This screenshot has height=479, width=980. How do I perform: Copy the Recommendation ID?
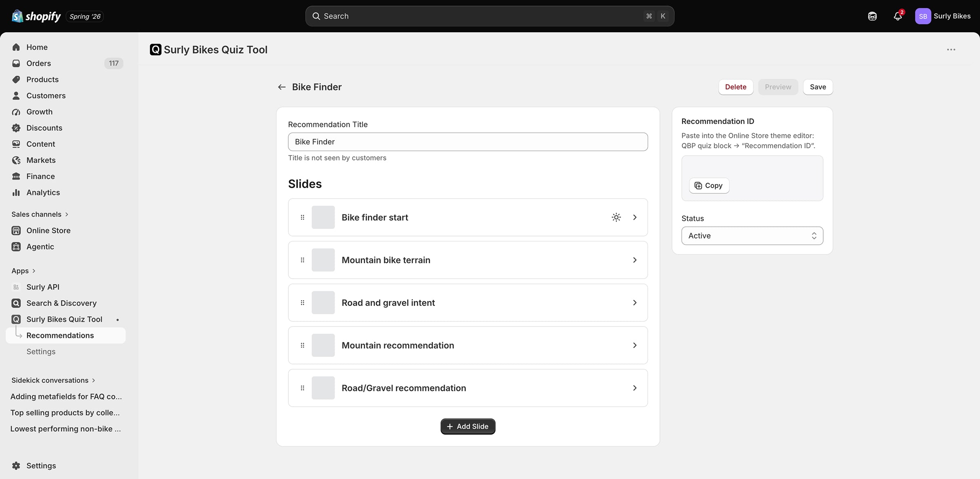pos(709,186)
